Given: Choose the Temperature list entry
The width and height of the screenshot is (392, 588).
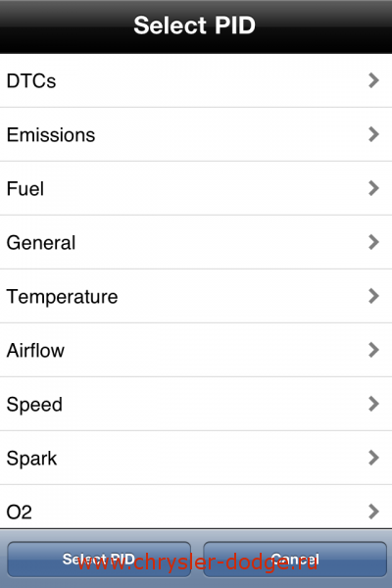Looking at the screenshot, I should pos(196,296).
